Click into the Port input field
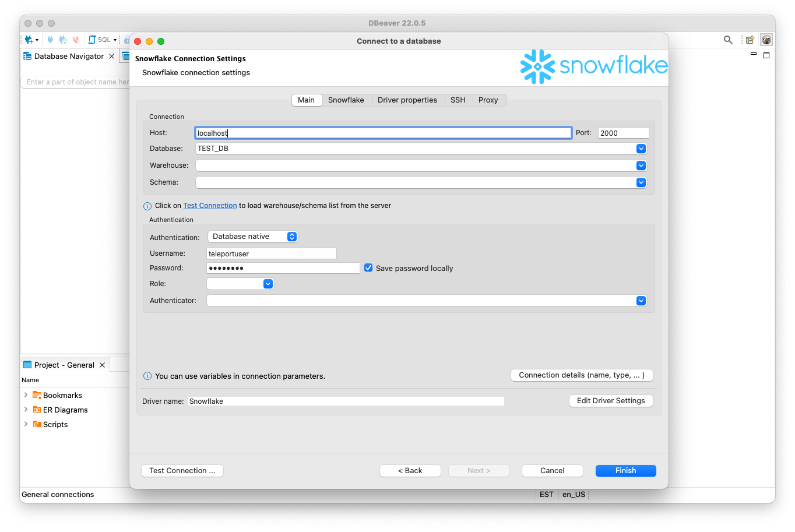The width and height of the screenshot is (795, 532). (x=622, y=133)
